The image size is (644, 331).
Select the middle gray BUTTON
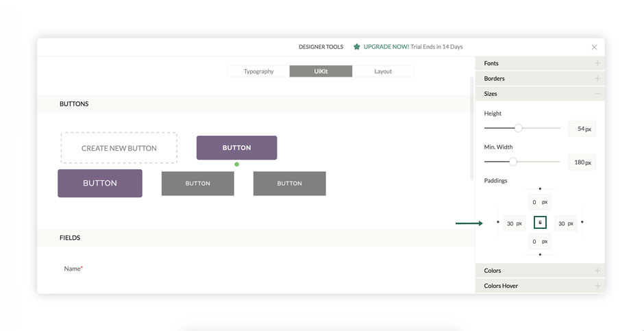[x=197, y=184]
